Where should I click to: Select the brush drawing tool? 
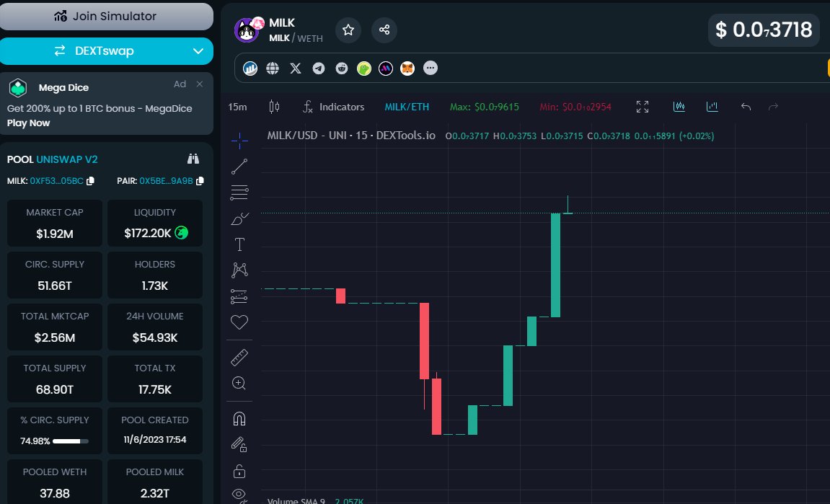pyautogui.click(x=240, y=218)
